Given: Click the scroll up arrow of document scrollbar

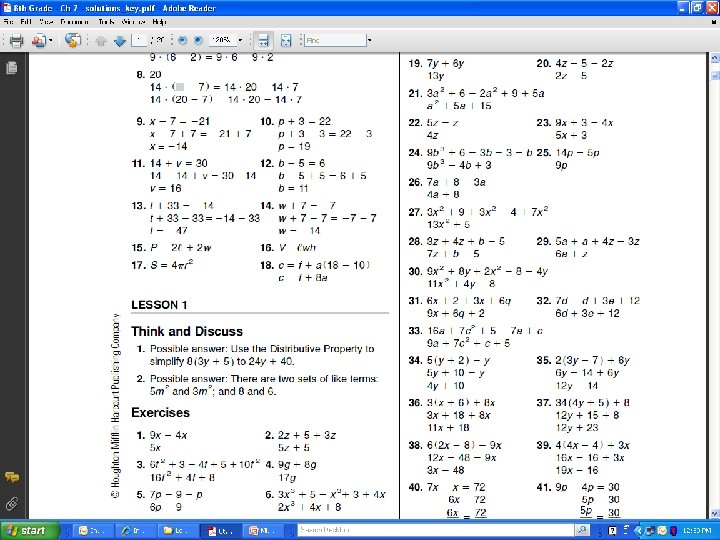Looking at the screenshot, I should coord(714,58).
